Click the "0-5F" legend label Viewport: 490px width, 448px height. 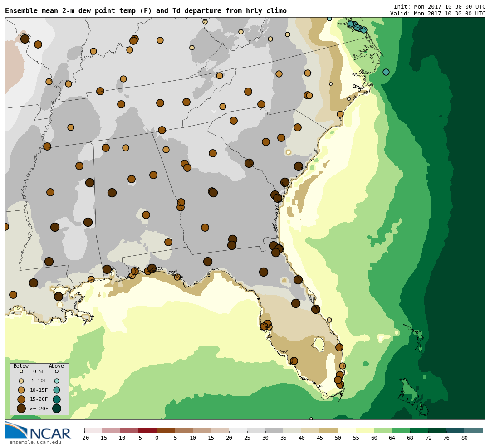tap(39, 372)
